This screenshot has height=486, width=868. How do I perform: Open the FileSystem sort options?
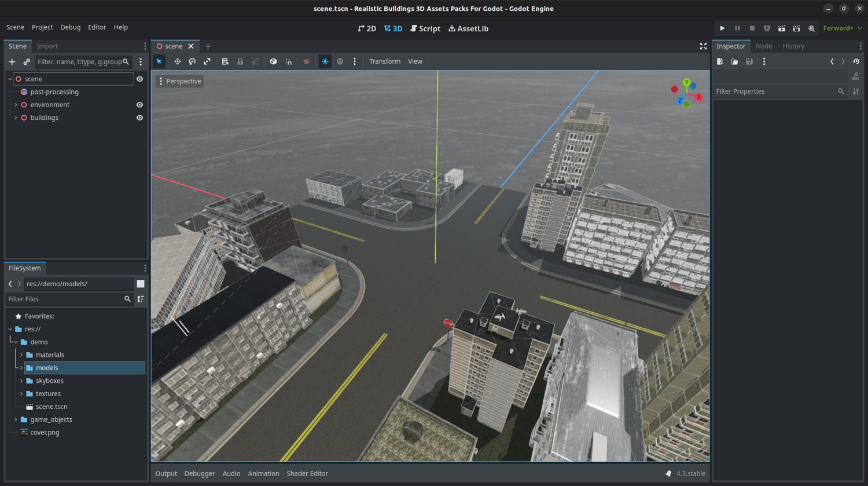pyautogui.click(x=141, y=299)
